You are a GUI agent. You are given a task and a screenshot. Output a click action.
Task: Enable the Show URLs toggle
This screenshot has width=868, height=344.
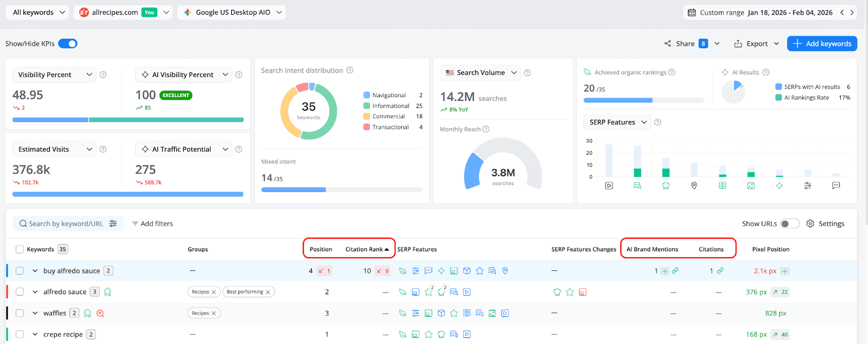pos(789,224)
